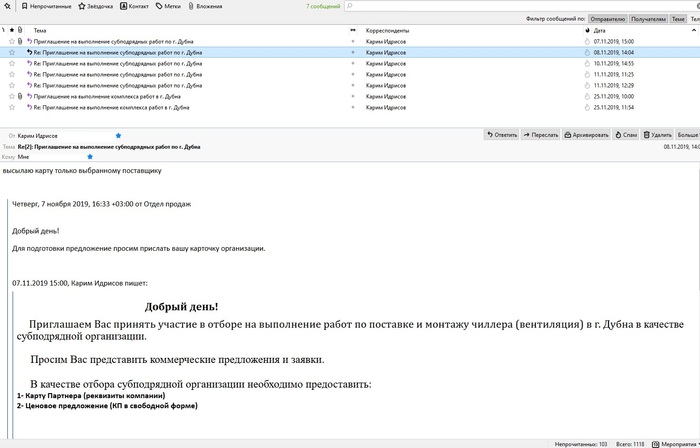Star the 11.11.2019, 11:25 message
The width and height of the screenshot is (700, 448).
click(x=12, y=75)
